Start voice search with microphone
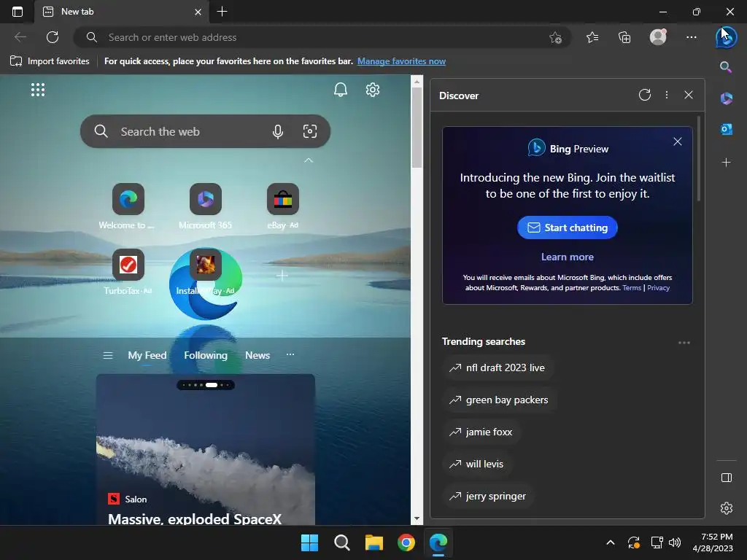The width and height of the screenshot is (747, 560). pyautogui.click(x=278, y=131)
